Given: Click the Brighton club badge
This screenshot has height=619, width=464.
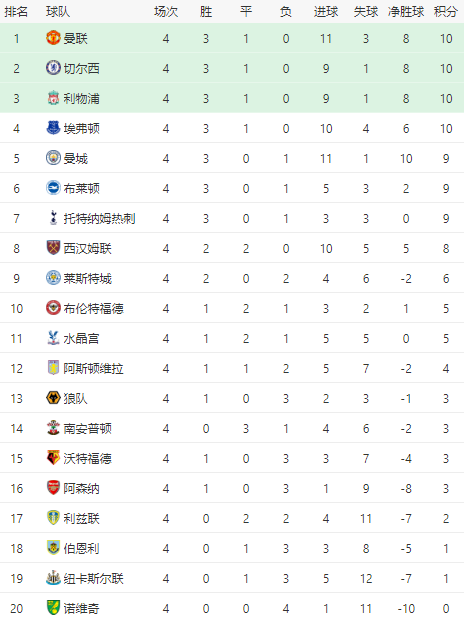Looking at the screenshot, I should pos(53,188).
